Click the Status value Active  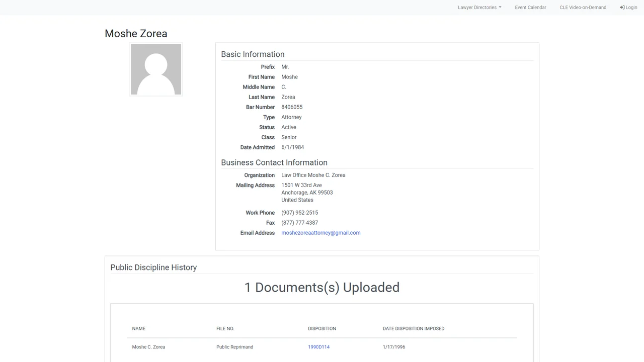289,127
